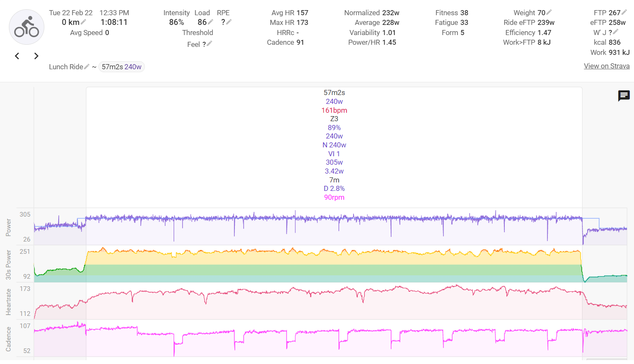Image resolution: width=634 pixels, height=364 pixels.
Task: Open the comments chat icon
Action: point(624,96)
